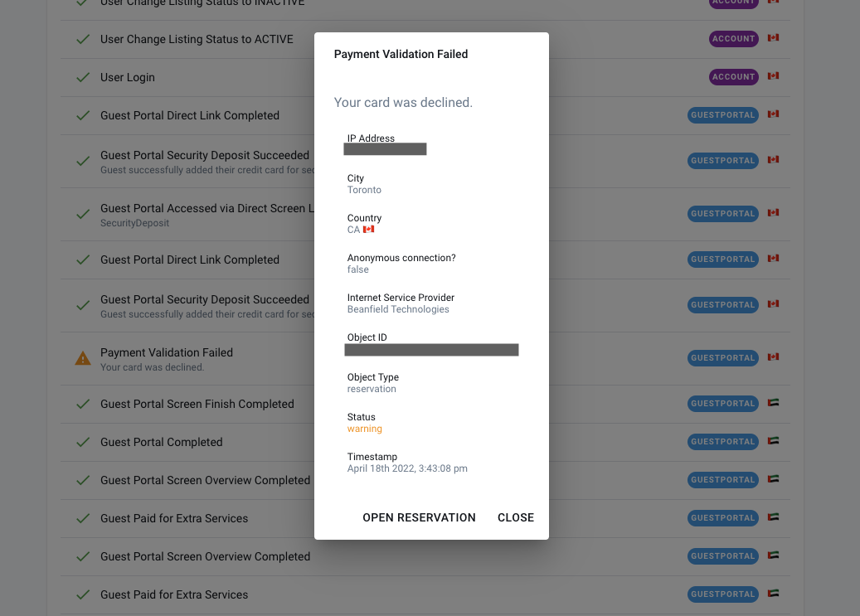
Task: Click the warning status text in the modal
Action: pyautogui.click(x=364, y=429)
